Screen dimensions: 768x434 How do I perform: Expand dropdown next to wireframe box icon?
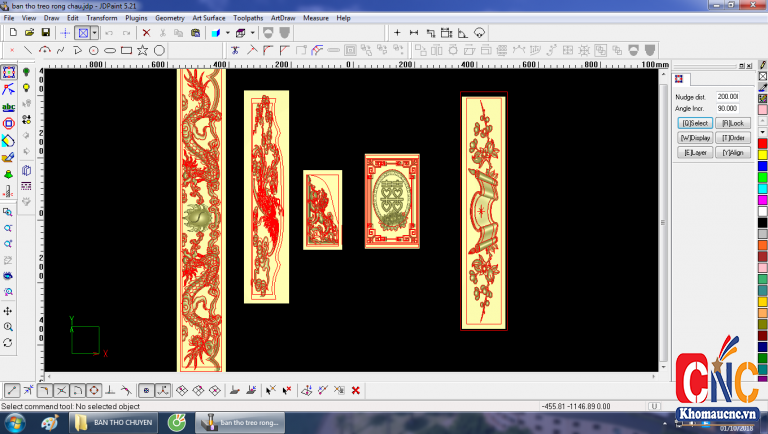[x=250, y=33]
